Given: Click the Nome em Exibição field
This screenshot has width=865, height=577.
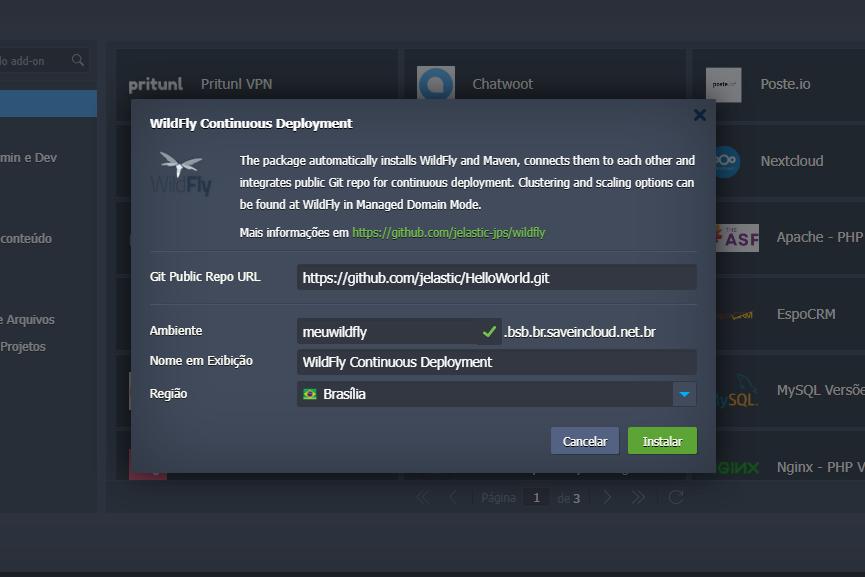Looking at the screenshot, I should click(x=496, y=362).
